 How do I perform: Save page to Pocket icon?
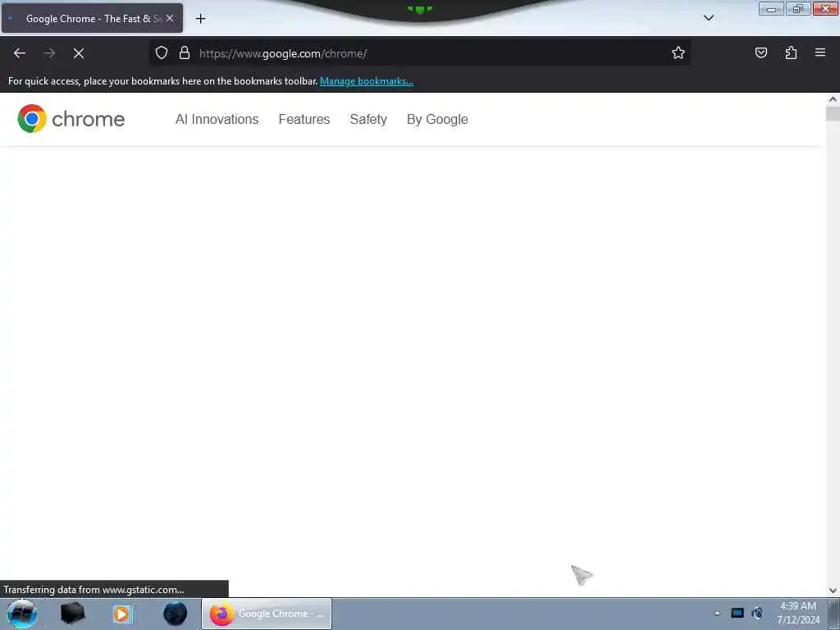tap(760, 53)
